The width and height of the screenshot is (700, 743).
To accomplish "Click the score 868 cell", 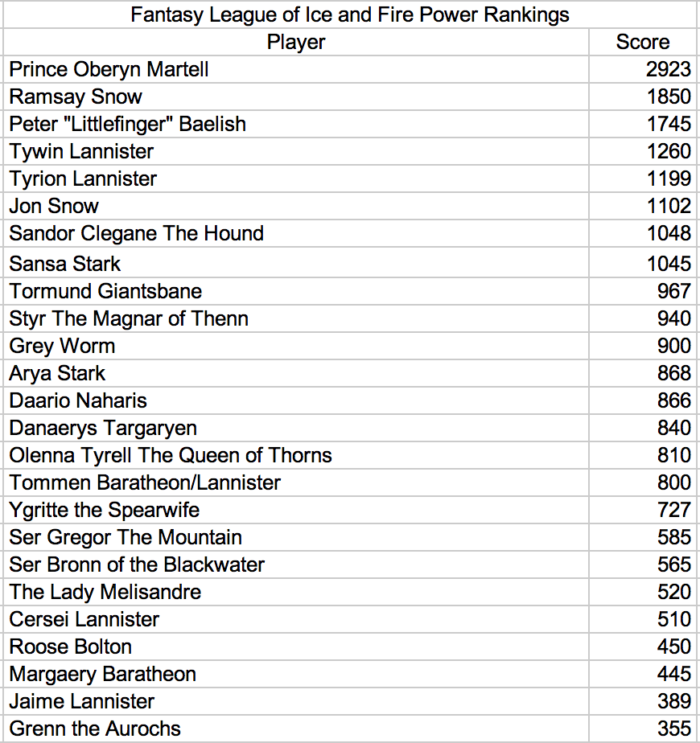I will coord(644,373).
